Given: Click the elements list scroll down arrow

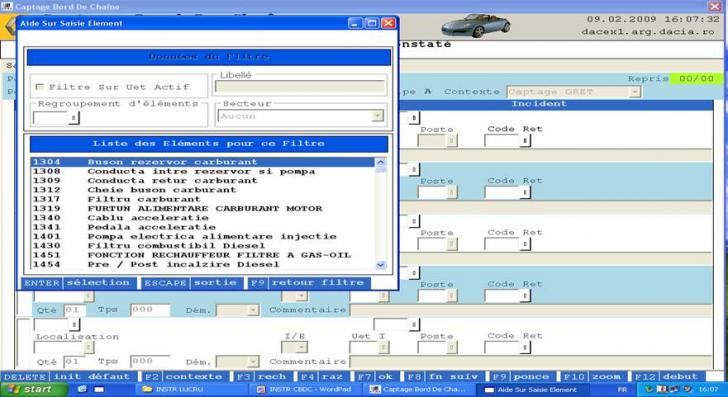Looking at the screenshot, I should coord(380,265).
